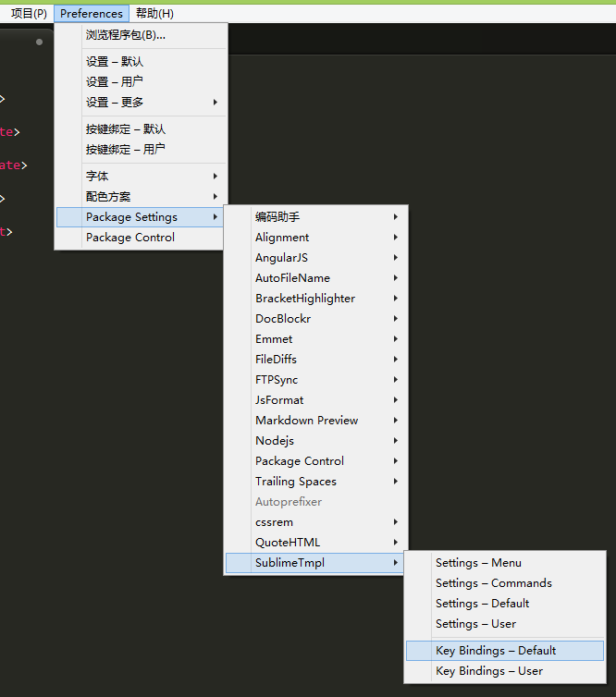Select Package Settings menu item
The image size is (616, 697).
[x=140, y=217]
